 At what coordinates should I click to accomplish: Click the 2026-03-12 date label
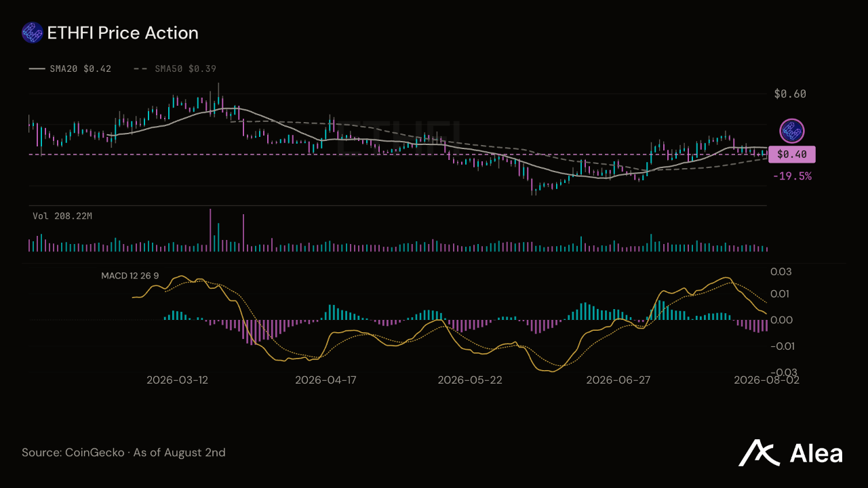[x=177, y=380]
